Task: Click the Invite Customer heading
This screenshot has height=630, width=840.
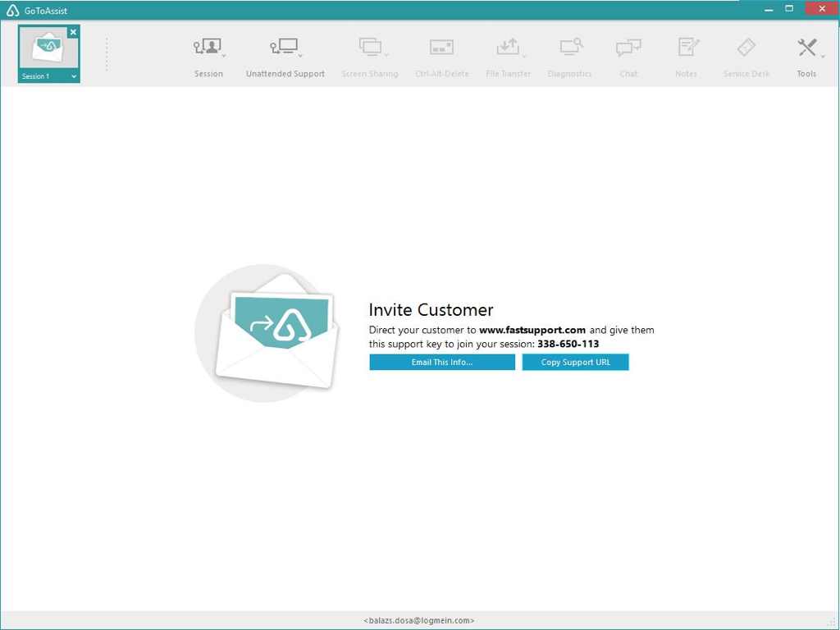Action: pos(431,309)
